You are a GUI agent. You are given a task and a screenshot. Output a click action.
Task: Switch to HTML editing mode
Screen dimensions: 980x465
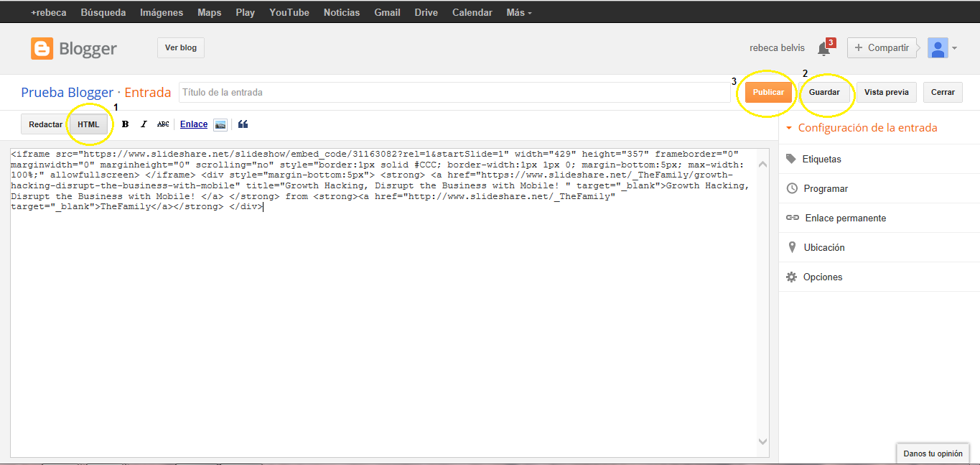click(88, 124)
